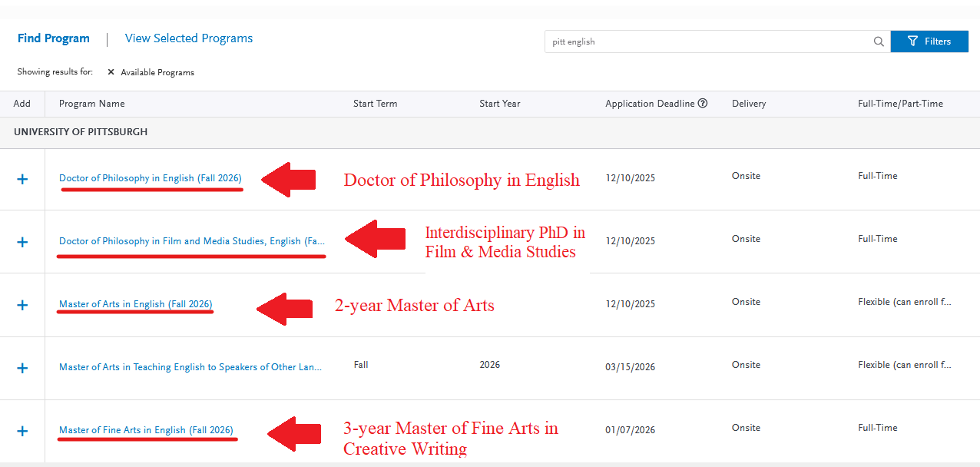
Task: Click plus icon for Master of Arts in English
Action: pos(22,305)
